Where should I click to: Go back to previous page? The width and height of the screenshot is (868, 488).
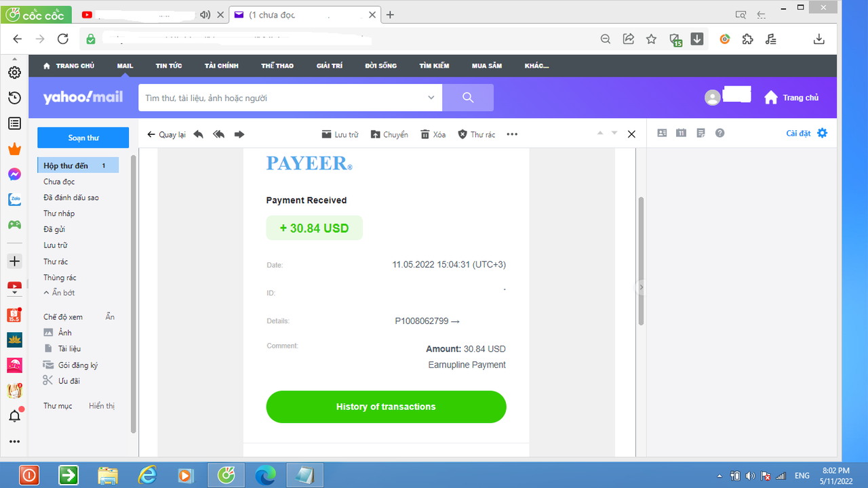[x=18, y=39]
